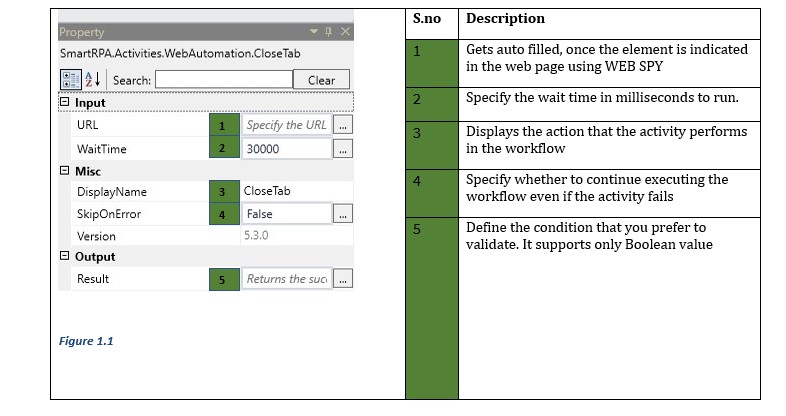This screenshot has width=786, height=416.
Task: Pin the Property panel
Action: coord(329,31)
